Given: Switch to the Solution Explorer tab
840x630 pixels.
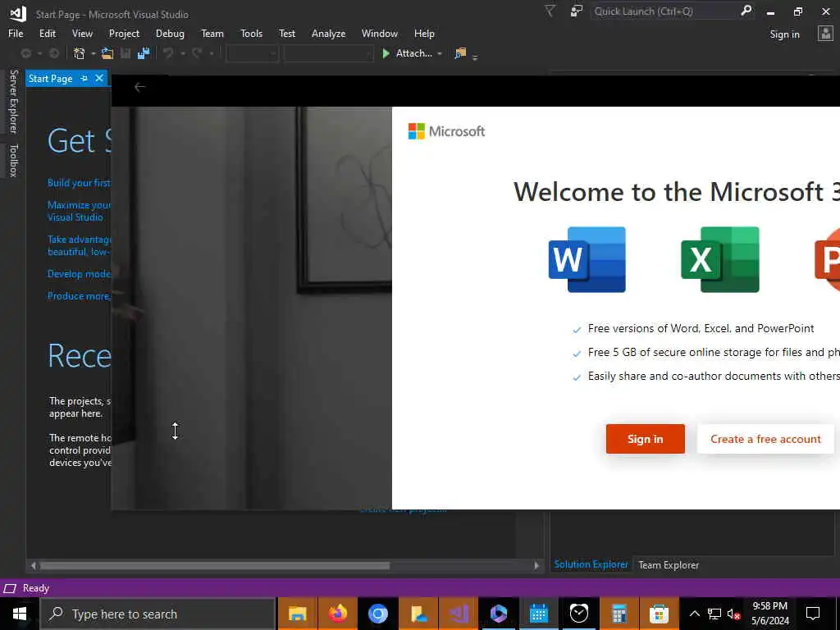Looking at the screenshot, I should pos(591,564).
